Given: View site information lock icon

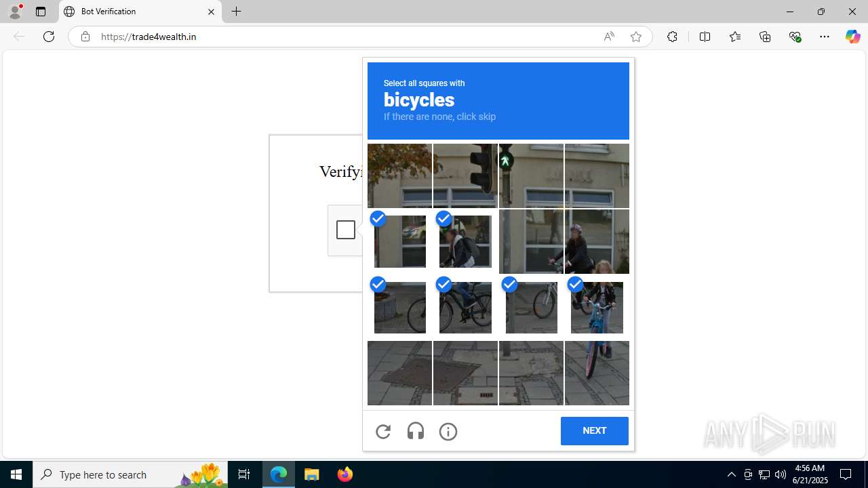Looking at the screenshot, I should point(85,37).
